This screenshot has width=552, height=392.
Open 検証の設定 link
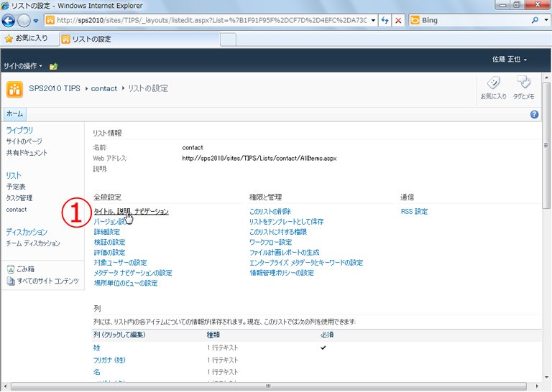tap(109, 242)
